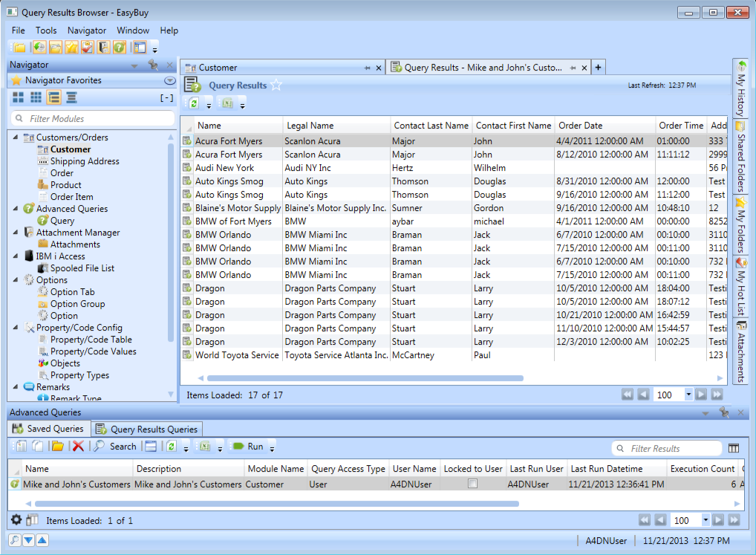The image size is (756, 555).
Task: Toggle the green question mark Advanced Queries icon
Action: point(119,48)
